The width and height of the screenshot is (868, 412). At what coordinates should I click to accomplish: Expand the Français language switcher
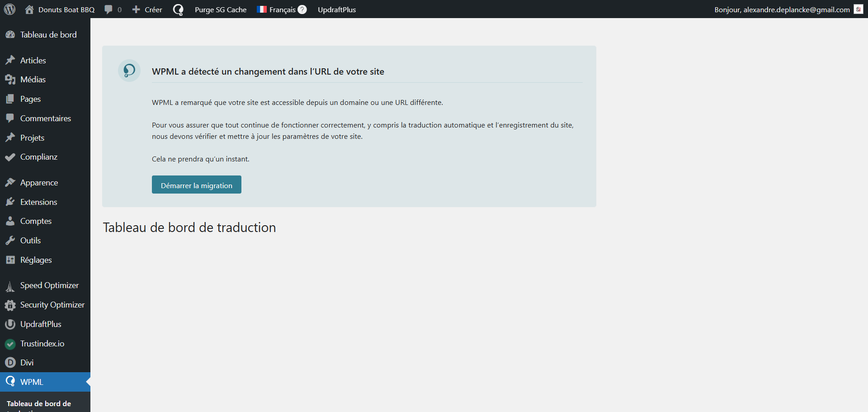277,9
